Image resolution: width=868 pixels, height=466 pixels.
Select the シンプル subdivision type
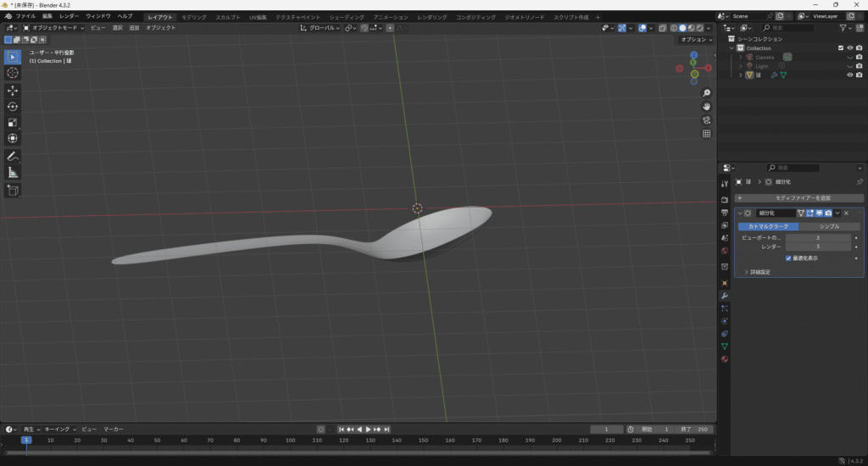[829, 226]
